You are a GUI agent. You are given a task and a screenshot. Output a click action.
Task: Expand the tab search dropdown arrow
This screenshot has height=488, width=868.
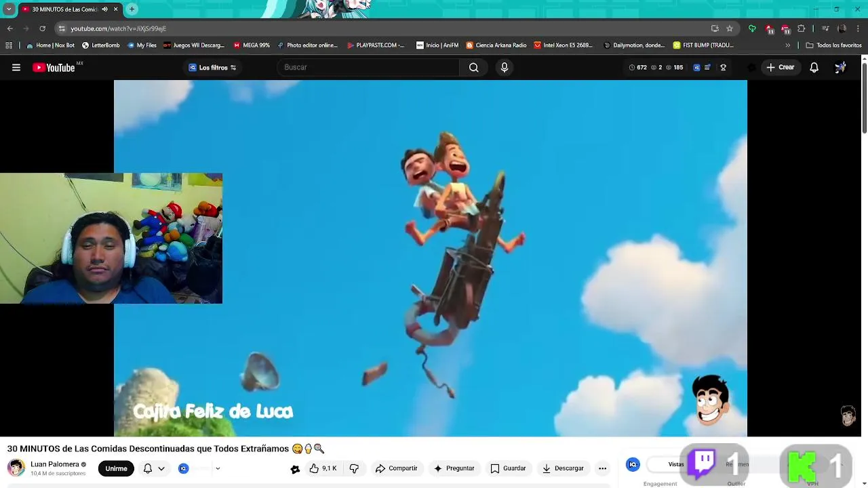click(9, 9)
